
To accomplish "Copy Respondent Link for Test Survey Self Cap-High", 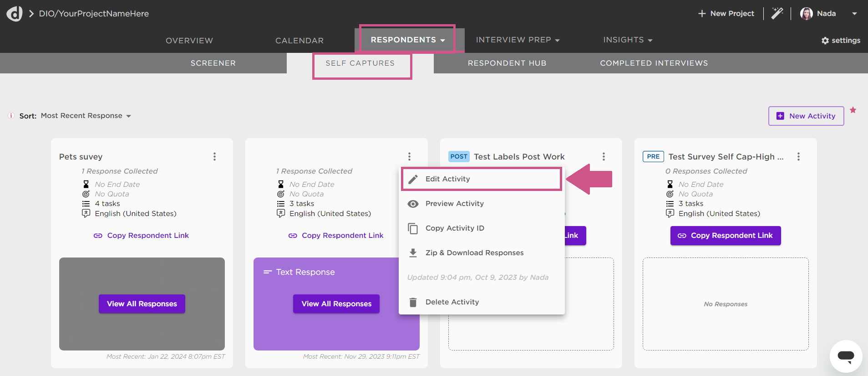I will [726, 236].
